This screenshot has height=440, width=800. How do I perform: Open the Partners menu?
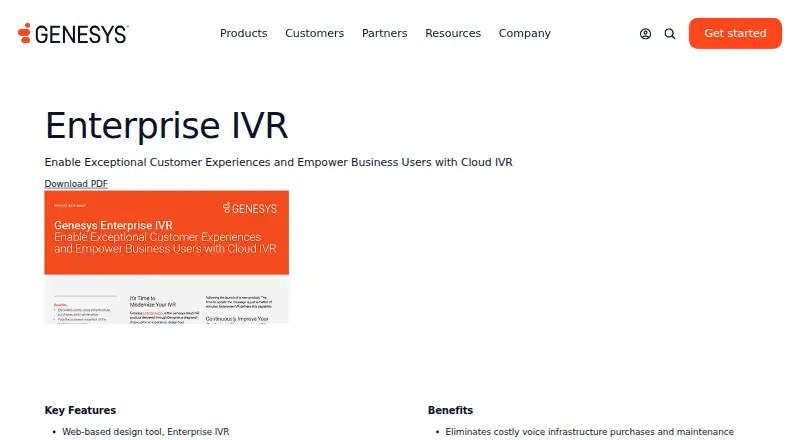384,33
